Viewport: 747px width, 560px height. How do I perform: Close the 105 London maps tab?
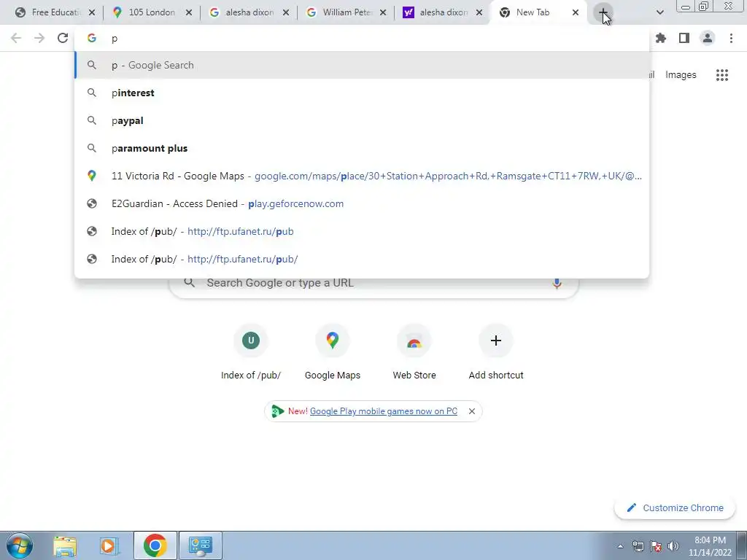(x=189, y=12)
